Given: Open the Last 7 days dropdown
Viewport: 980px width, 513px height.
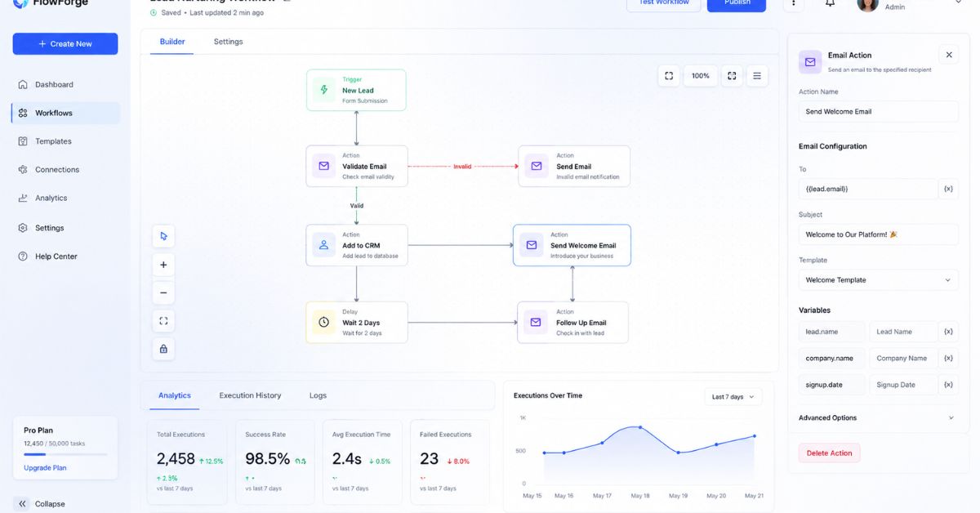Looking at the screenshot, I should pyautogui.click(x=733, y=397).
